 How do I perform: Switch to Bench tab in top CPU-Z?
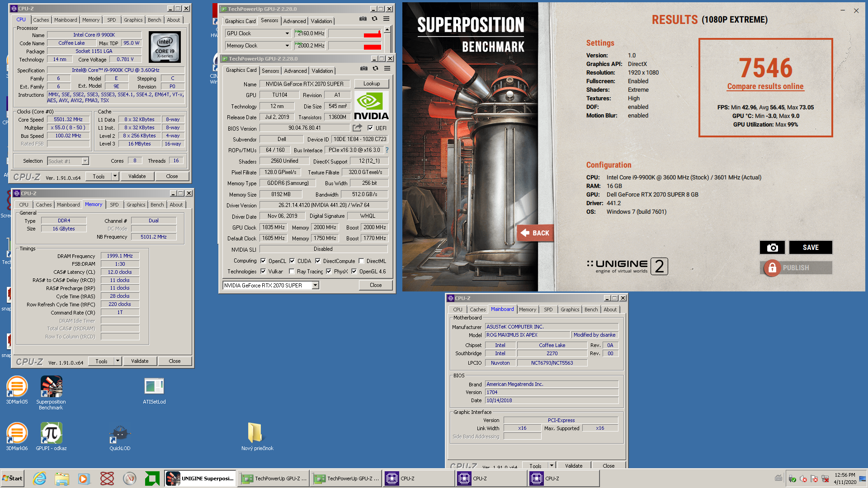tap(154, 20)
